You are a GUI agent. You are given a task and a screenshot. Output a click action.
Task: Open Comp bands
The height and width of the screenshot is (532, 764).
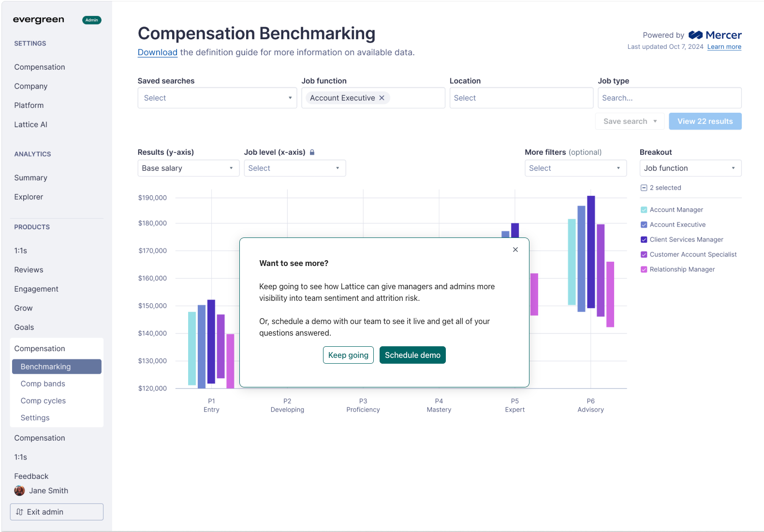43,384
